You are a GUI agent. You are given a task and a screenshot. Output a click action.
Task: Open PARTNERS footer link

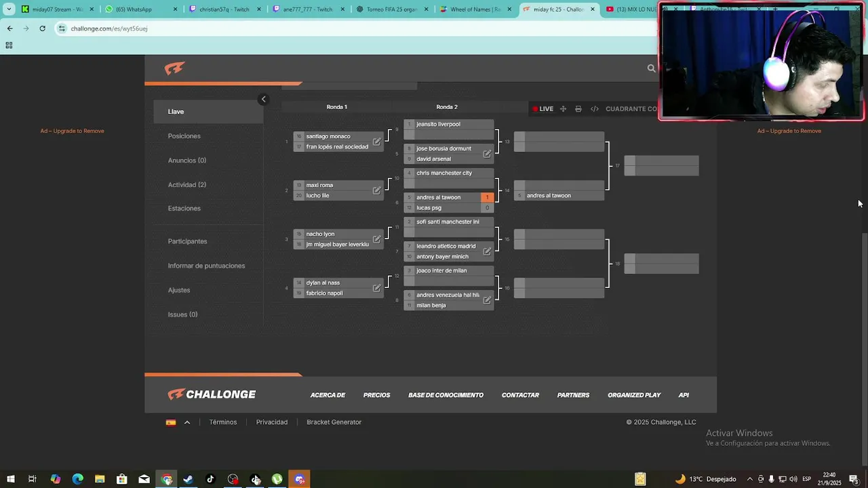[x=573, y=395]
